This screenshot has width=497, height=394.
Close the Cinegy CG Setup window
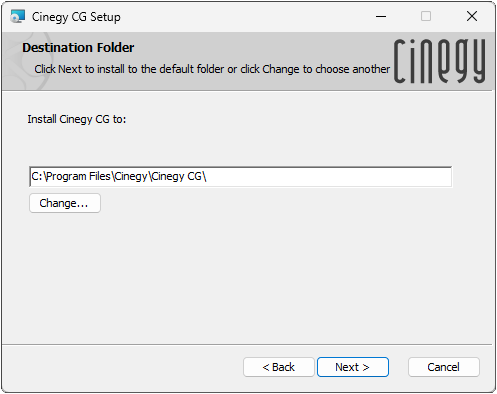tap(472, 16)
